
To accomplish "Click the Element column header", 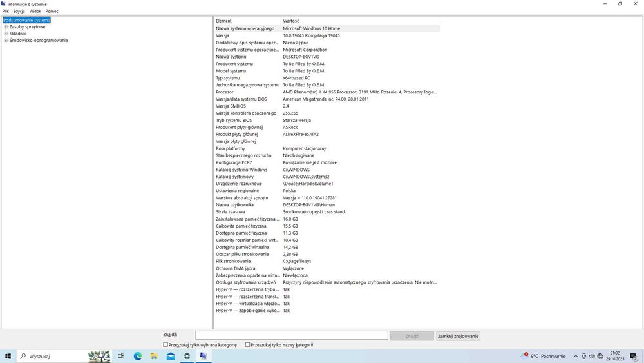I will [x=247, y=21].
